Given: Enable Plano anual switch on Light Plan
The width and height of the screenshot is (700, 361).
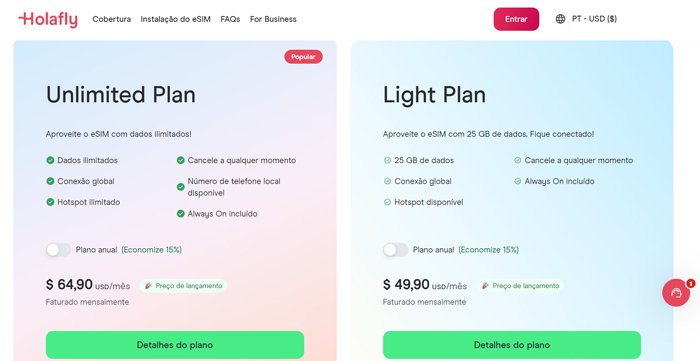Looking at the screenshot, I should (395, 250).
